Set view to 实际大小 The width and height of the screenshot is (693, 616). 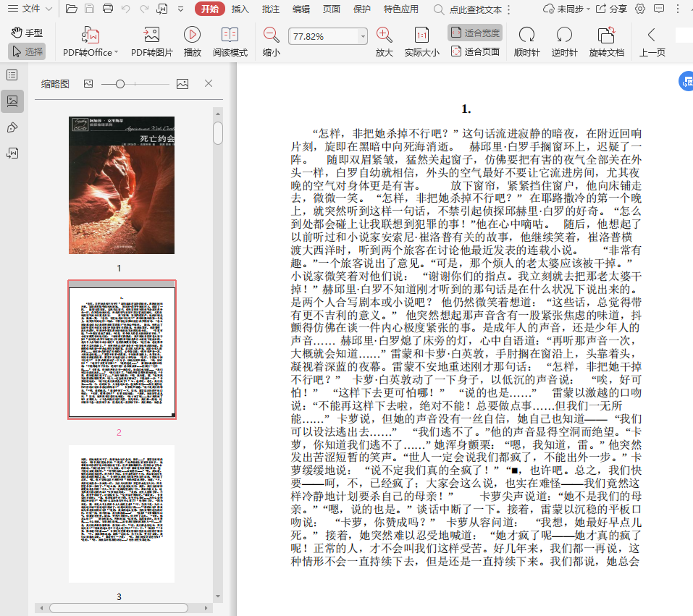click(421, 41)
